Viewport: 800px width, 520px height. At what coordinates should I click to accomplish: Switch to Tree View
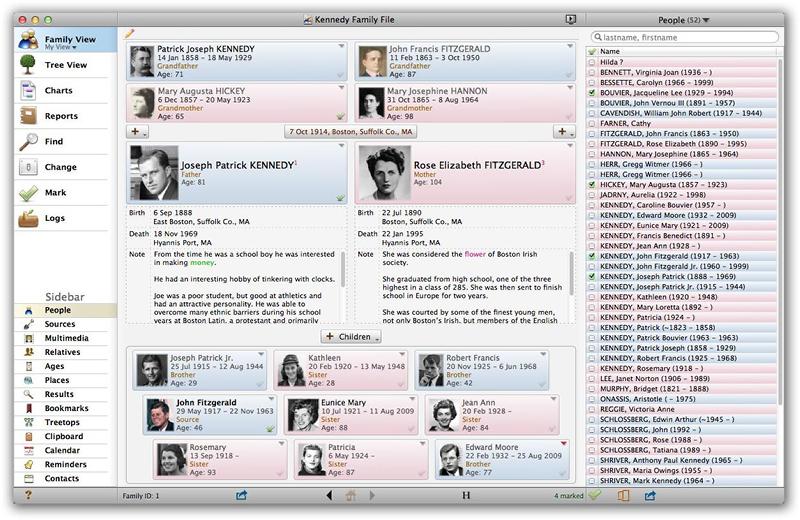tap(65, 65)
